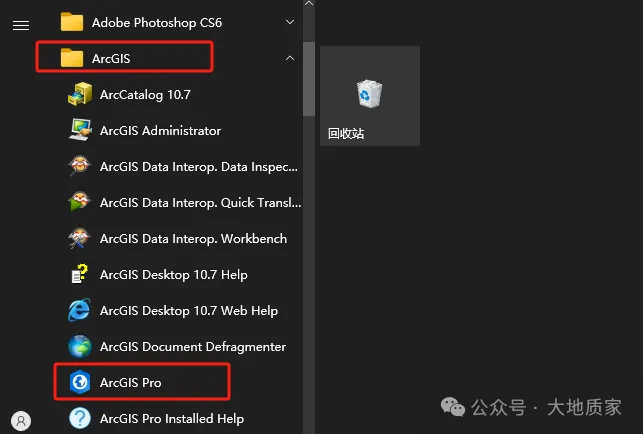Image resolution: width=643 pixels, height=434 pixels.
Task: Open the ArcGIS Desktop Web Help icon
Action: (80, 311)
